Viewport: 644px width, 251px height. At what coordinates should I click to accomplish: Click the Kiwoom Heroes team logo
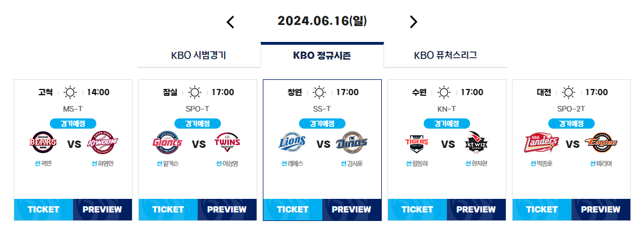103,143
